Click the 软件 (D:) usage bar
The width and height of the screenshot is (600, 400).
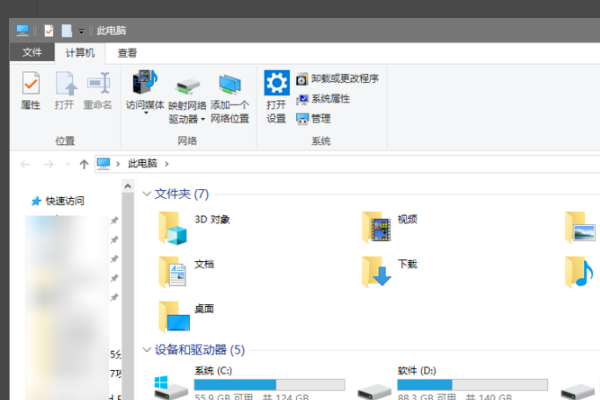coord(473,385)
